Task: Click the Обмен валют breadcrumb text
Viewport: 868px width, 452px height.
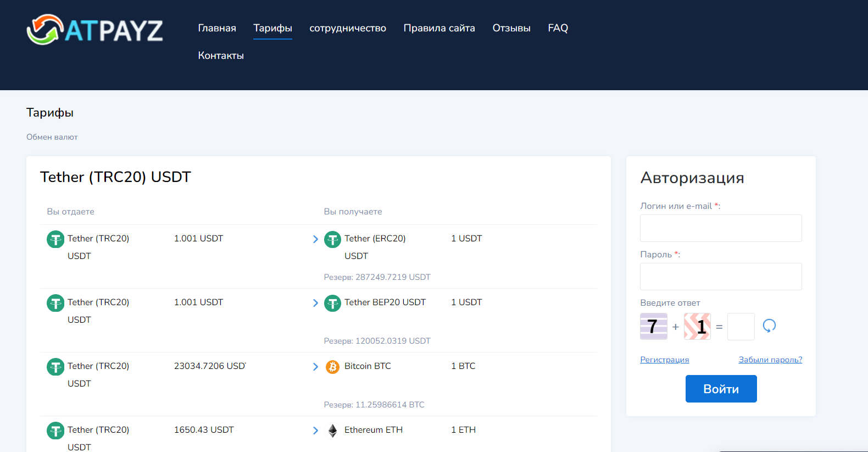Action: 52,137
